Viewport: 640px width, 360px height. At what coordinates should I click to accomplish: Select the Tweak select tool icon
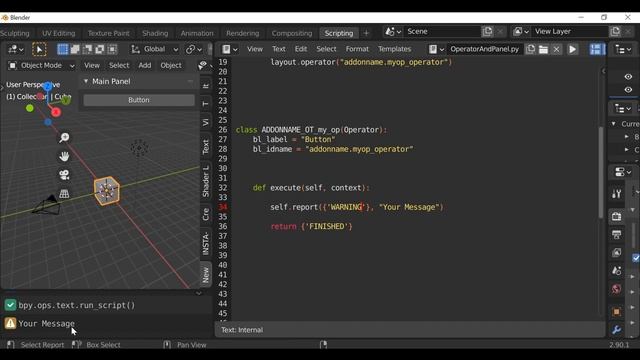[39, 49]
